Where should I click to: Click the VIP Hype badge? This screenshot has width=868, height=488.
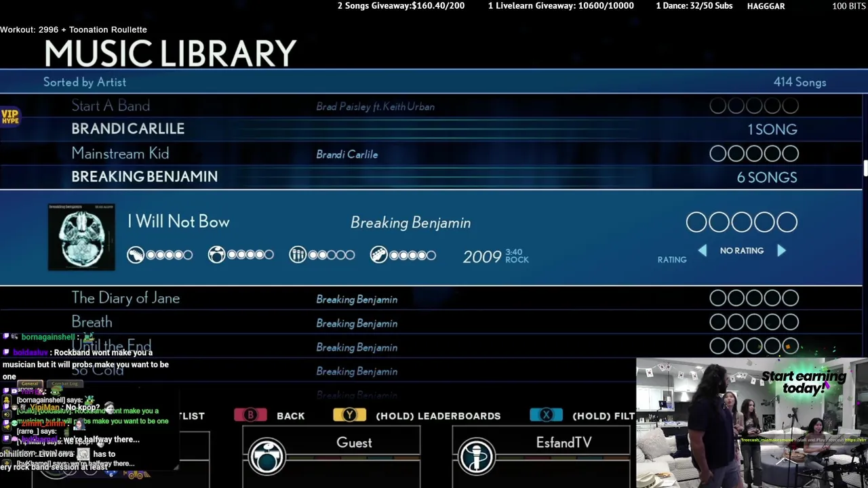[10, 117]
